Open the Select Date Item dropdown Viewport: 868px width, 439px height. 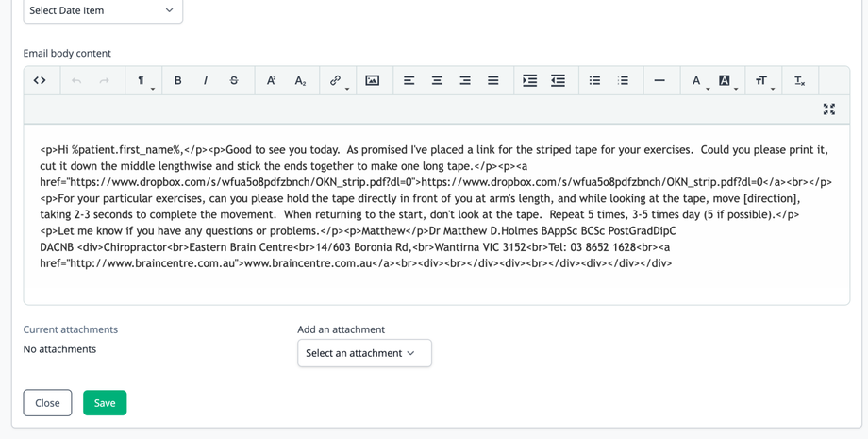coord(103,10)
